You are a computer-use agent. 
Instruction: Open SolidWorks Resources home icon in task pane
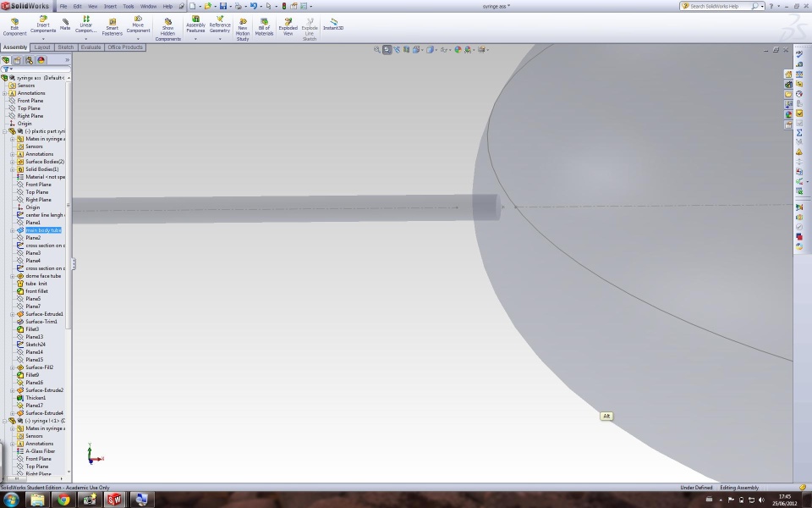(x=788, y=75)
